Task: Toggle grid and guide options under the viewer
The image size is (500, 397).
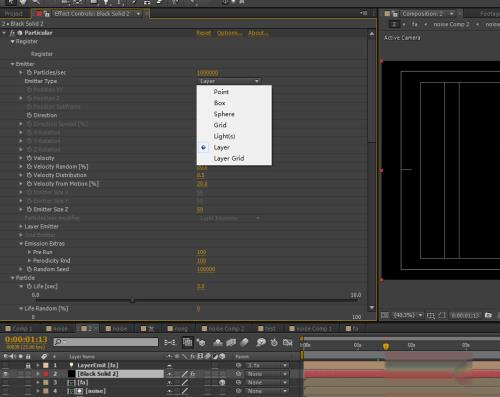Action: [x=431, y=315]
